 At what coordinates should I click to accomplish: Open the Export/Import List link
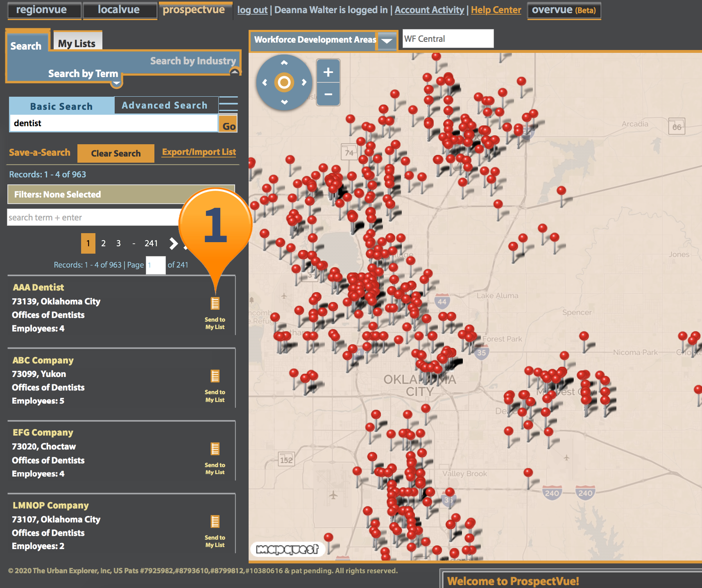pyautogui.click(x=199, y=152)
